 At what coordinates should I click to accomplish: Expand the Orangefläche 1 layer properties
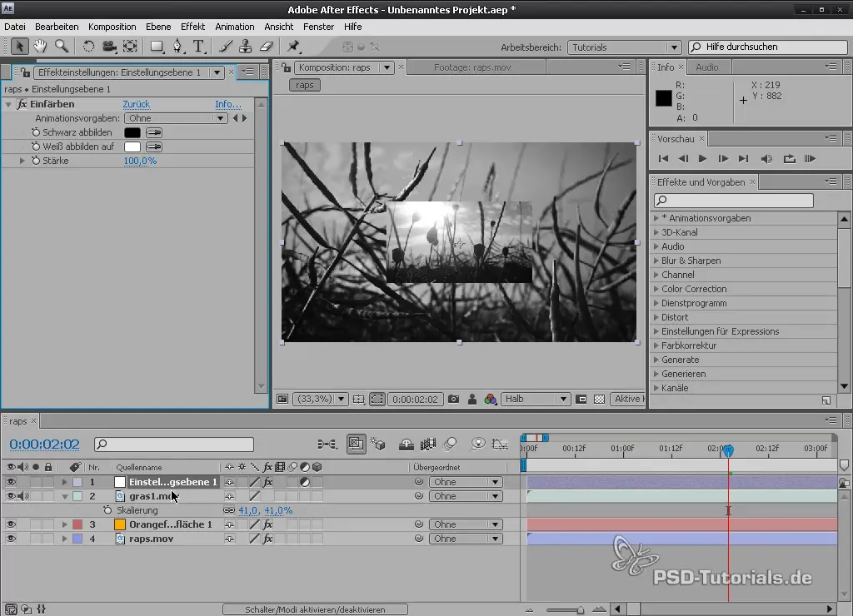64,524
